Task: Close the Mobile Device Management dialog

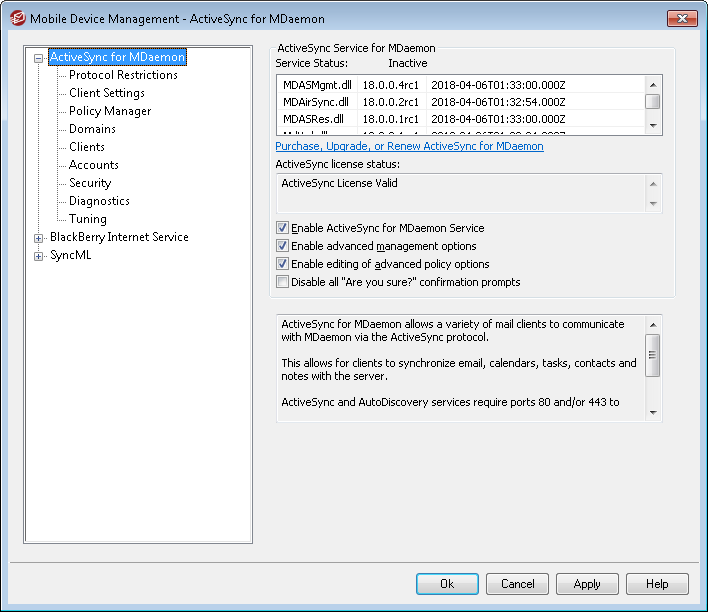Action: pos(682,19)
